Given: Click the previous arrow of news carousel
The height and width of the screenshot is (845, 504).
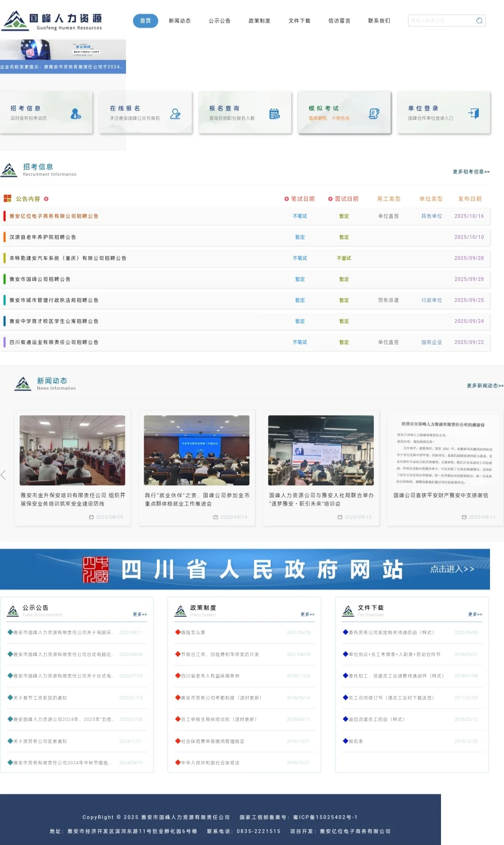Looking at the screenshot, I should [3, 475].
